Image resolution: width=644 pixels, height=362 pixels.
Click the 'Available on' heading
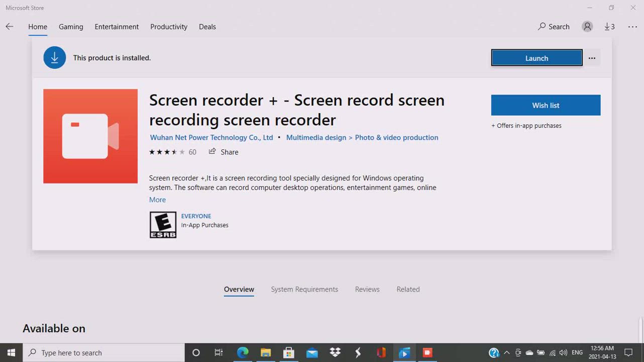pyautogui.click(x=54, y=328)
